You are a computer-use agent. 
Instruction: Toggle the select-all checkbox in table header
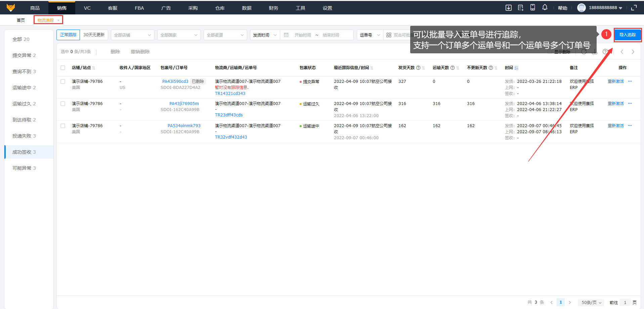click(x=63, y=68)
